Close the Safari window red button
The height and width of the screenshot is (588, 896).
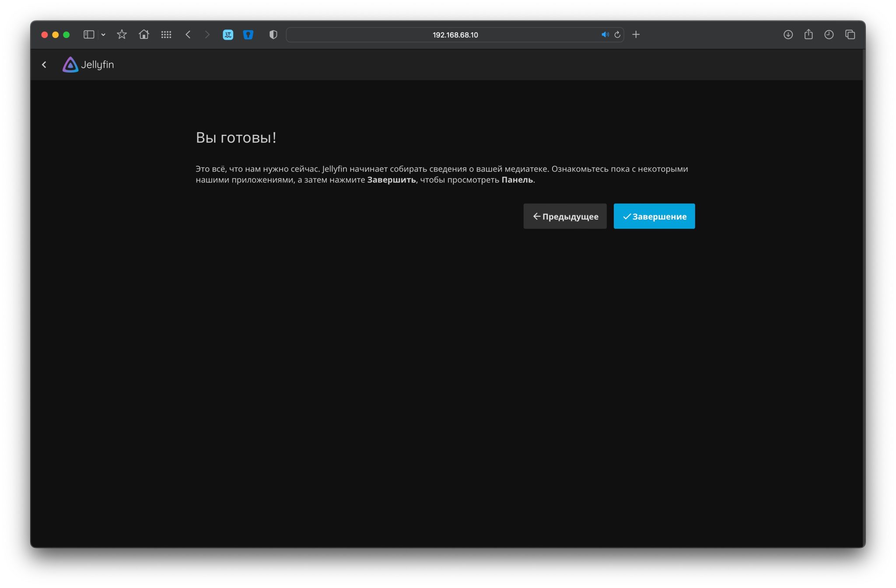pyautogui.click(x=44, y=35)
